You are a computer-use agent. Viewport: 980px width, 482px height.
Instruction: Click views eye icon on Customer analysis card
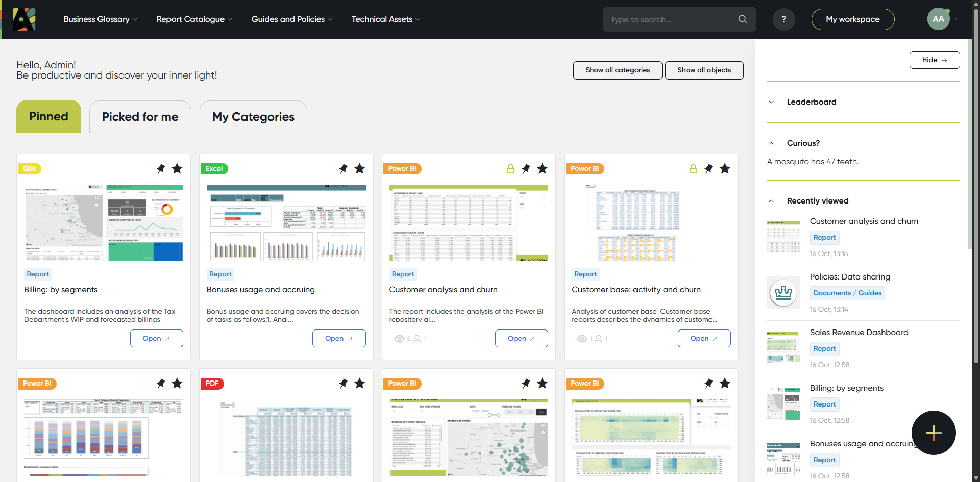(399, 339)
